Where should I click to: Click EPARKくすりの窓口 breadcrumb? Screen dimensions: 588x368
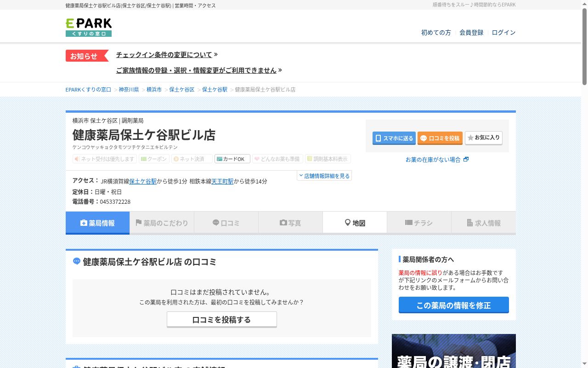pos(88,90)
